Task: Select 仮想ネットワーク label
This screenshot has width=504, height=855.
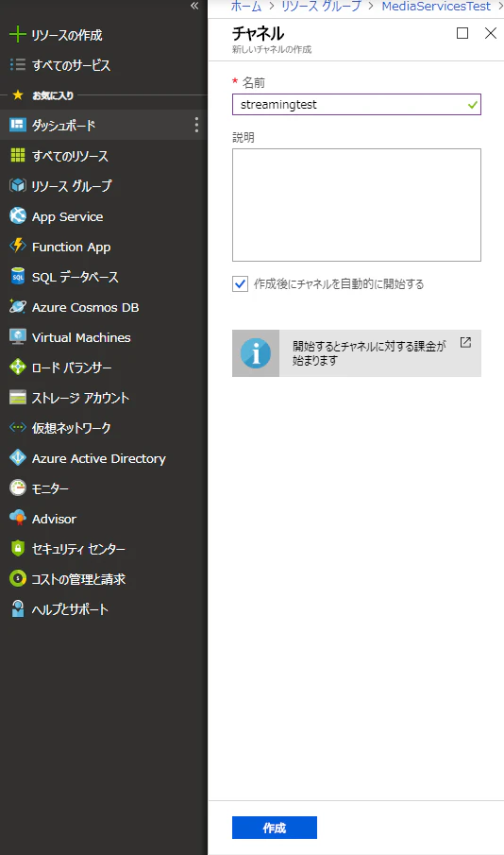Action: pyautogui.click(x=71, y=428)
